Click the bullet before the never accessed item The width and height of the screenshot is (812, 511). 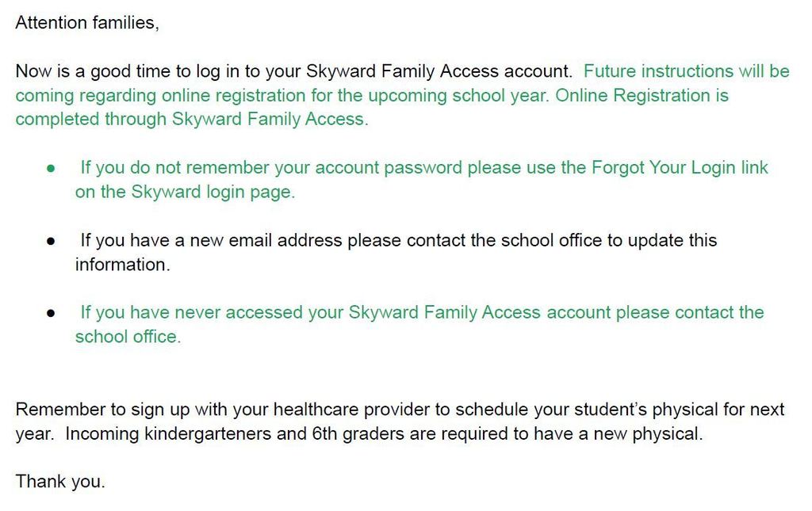click(x=51, y=313)
